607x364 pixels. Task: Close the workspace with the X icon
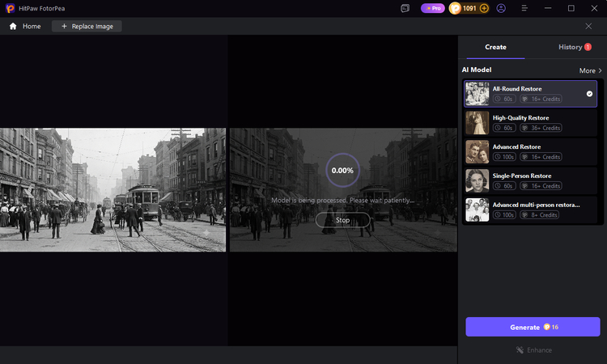[588, 27]
